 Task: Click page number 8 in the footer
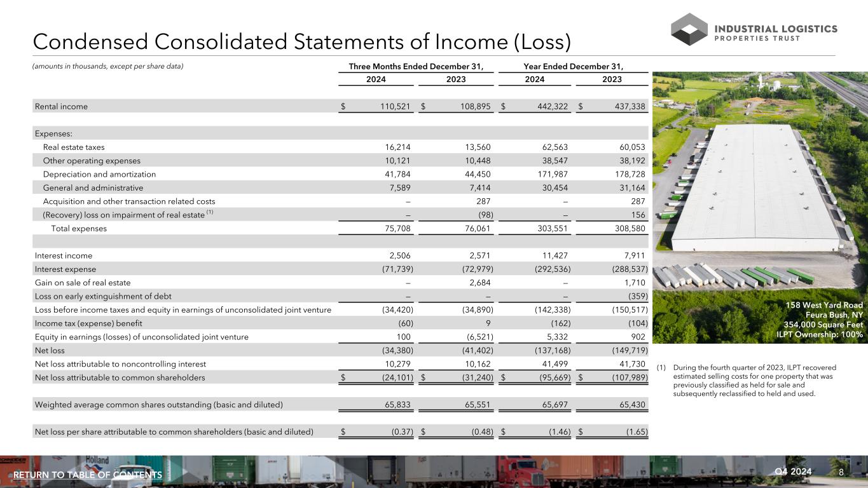tap(841, 472)
